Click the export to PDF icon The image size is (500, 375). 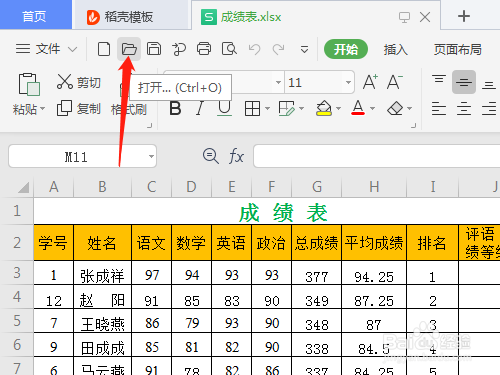click(x=179, y=49)
